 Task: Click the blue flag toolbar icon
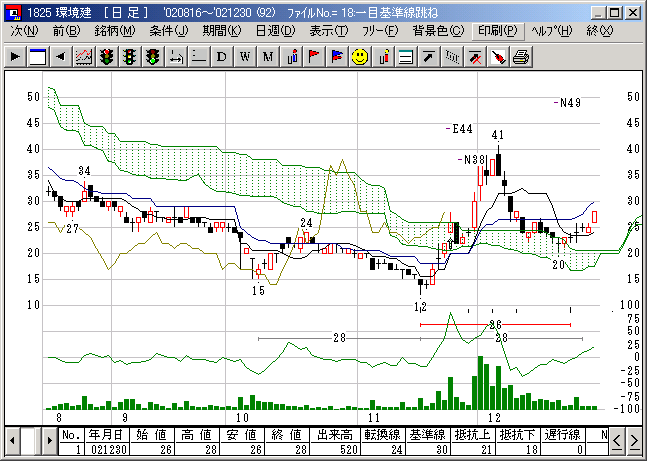pyautogui.click(x=337, y=56)
